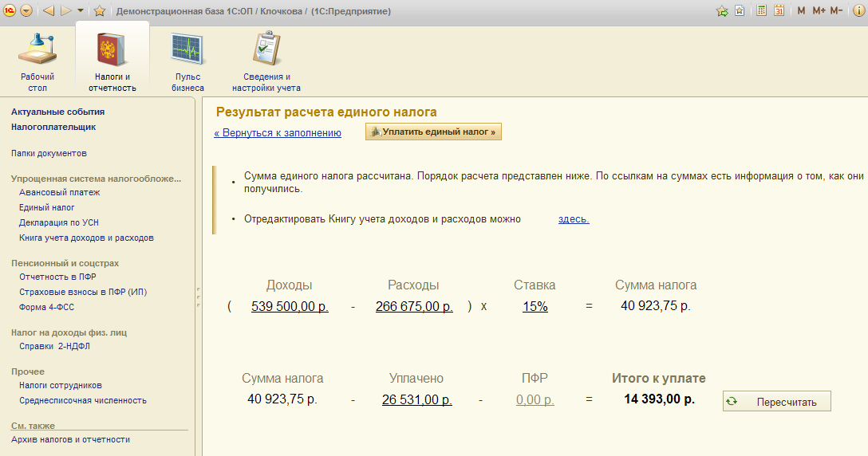The width and height of the screenshot is (868, 456).
Task: Open the Рабочий стол section
Action: click(x=37, y=61)
